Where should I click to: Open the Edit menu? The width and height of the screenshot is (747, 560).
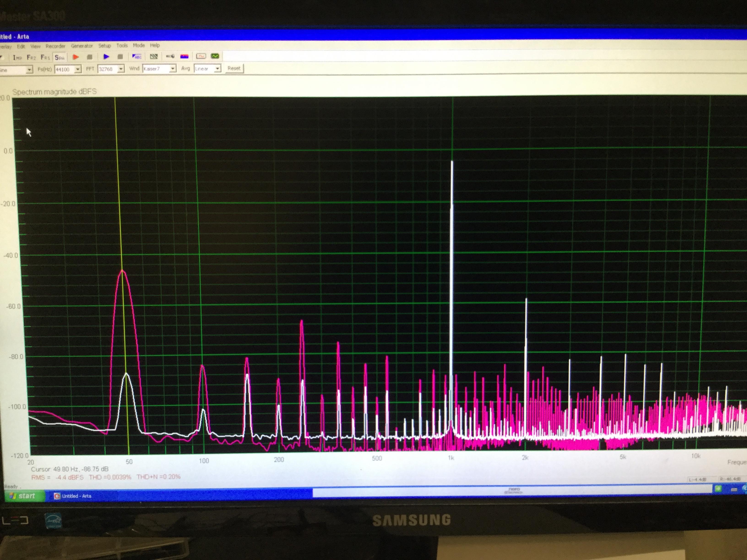coord(21,46)
